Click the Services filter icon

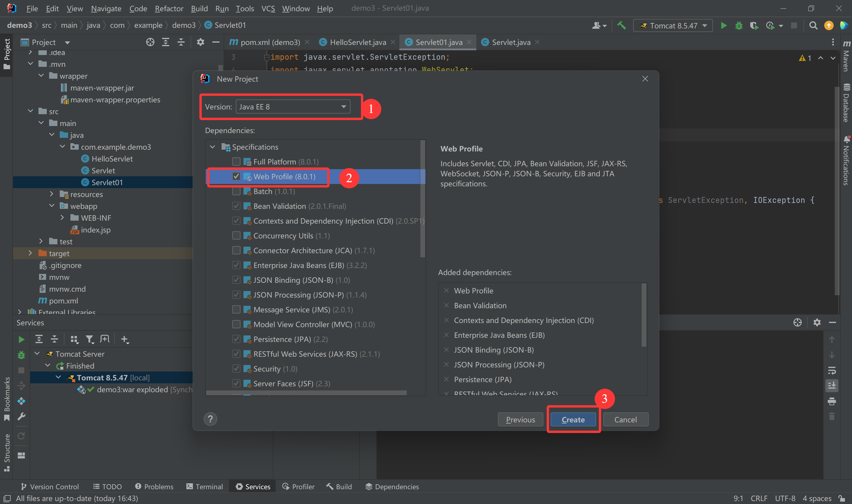(x=89, y=339)
